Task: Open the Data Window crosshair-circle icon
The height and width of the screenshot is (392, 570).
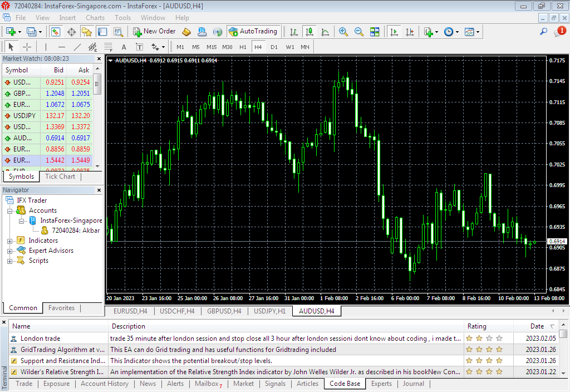Action: pyautogui.click(x=72, y=32)
